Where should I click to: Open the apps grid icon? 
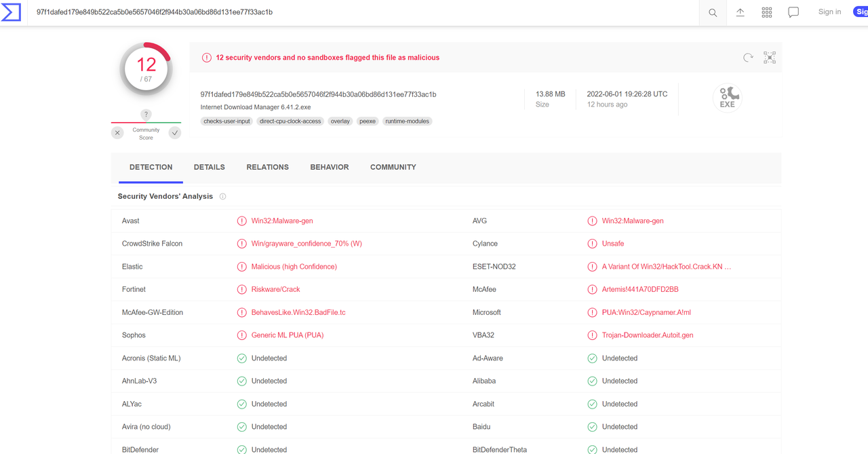click(767, 12)
